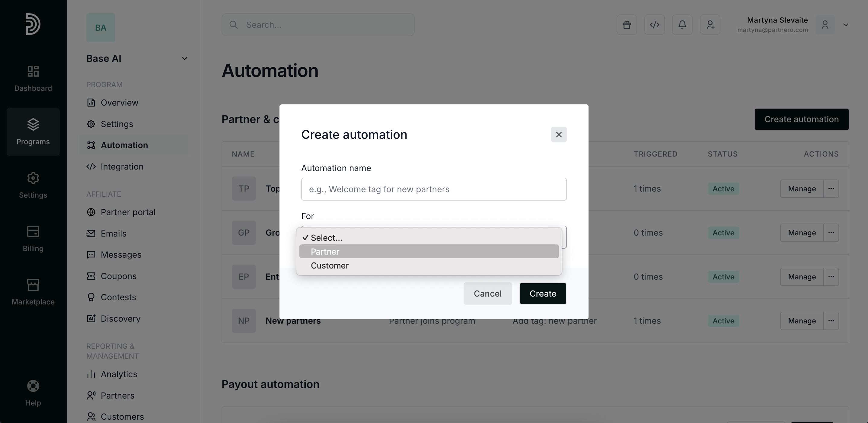Focus the Automation name input field
868x423 pixels.
coord(433,189)
